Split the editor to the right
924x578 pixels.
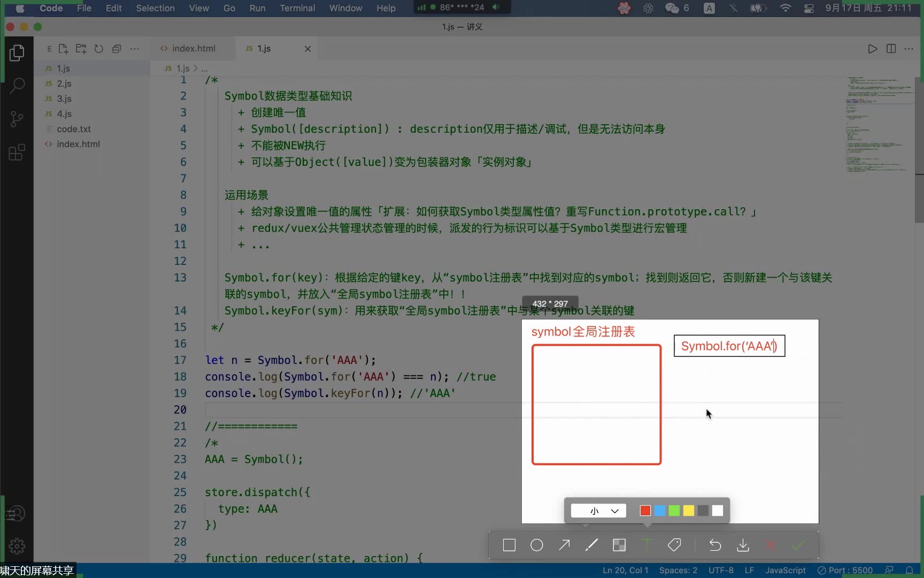click(x=891, y=49)
